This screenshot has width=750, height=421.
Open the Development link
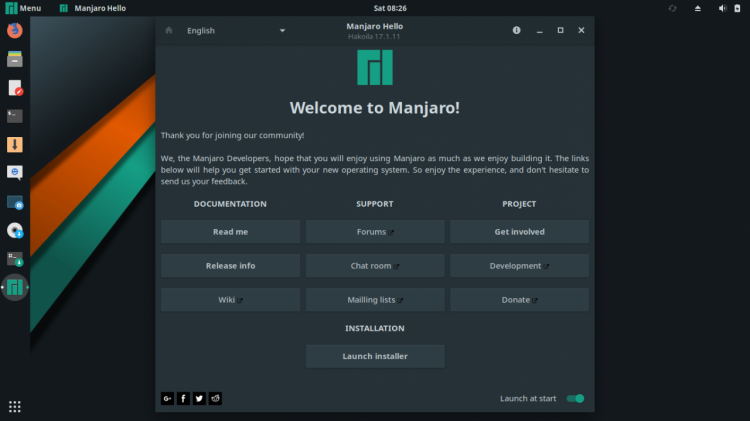tap(519, 266)
